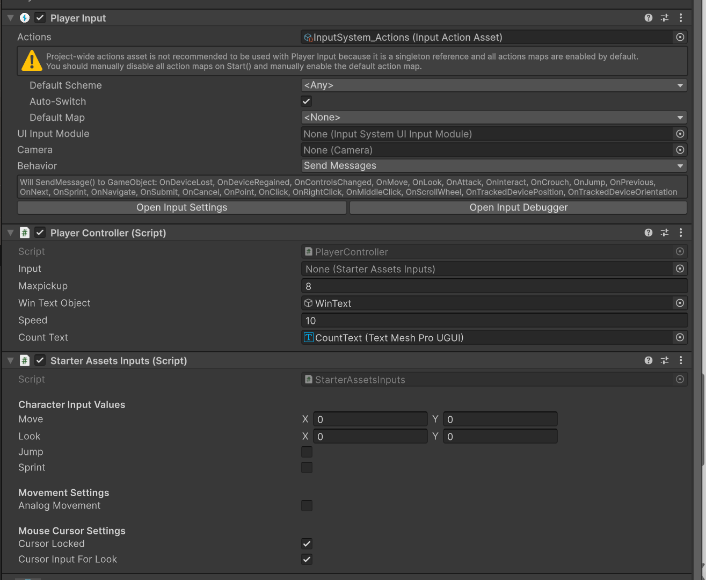The width and height of the screenshot is (706, 580).
Task: Click the Move Y value field
Action: 500,419
